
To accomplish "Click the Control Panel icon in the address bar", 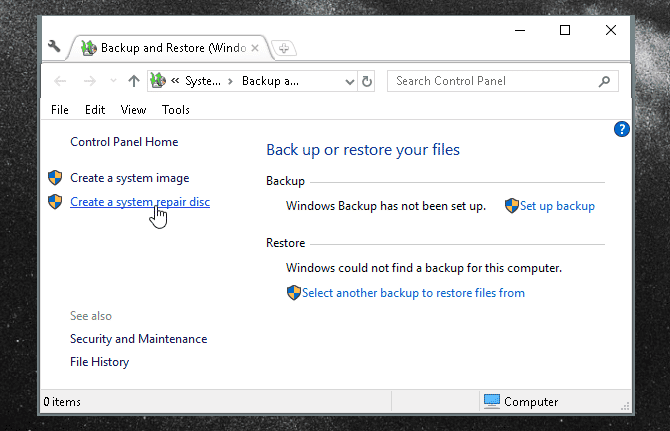I will 158,80.
